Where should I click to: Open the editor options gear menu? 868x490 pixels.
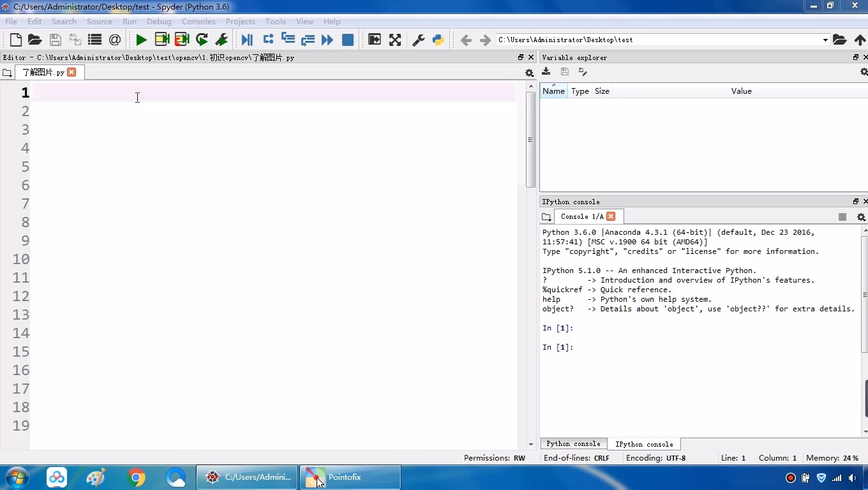pos(529,73)
